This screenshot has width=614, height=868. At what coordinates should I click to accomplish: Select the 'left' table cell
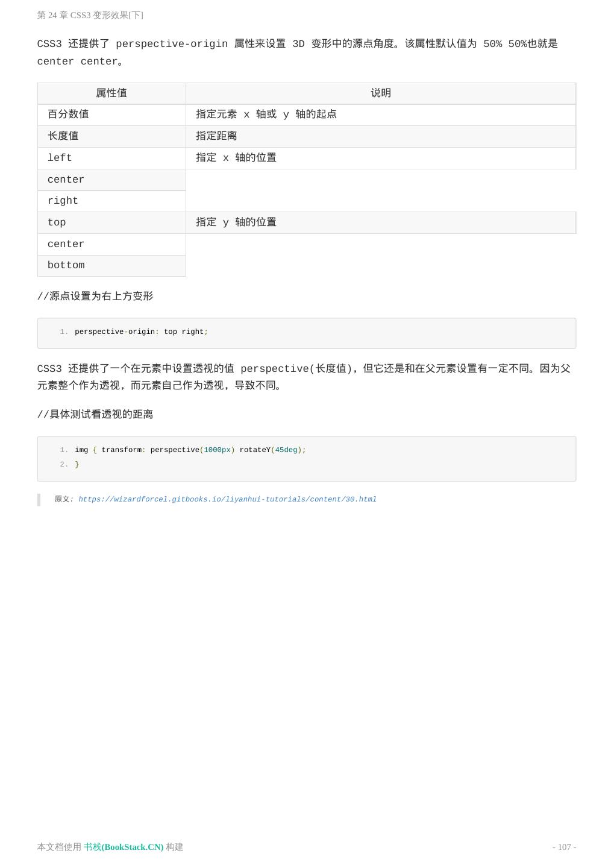111,158
